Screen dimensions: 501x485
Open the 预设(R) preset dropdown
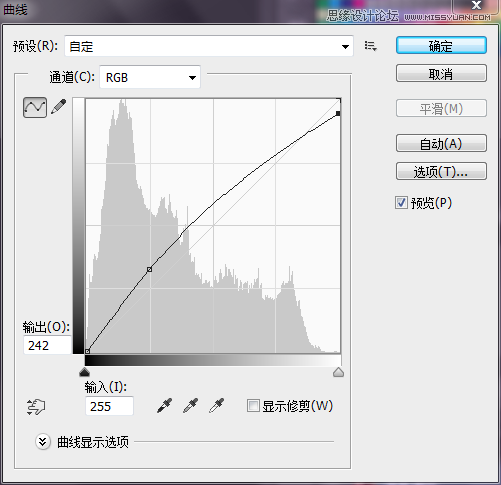pyautogui.click(x=209, y=46)
